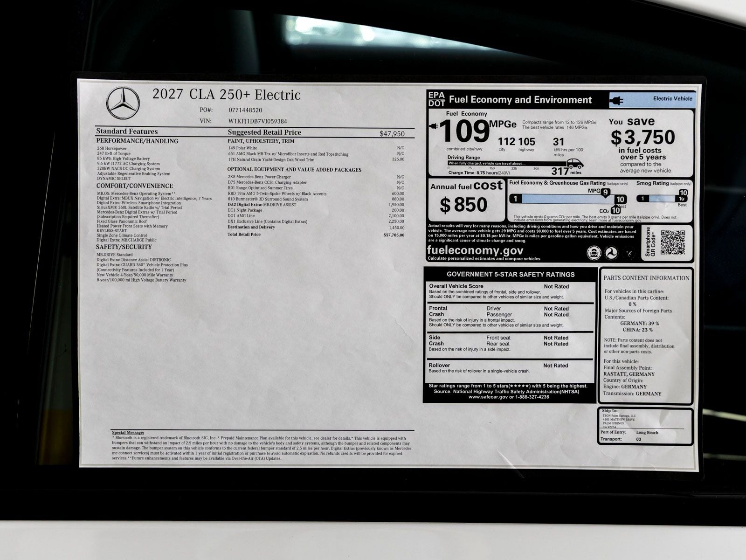Click the '810 Burmester 3D Surround Sound System' option
Image resolution: width=746 pixels, height=560 pixels.
pyautogui.click(x=268, y=199)
